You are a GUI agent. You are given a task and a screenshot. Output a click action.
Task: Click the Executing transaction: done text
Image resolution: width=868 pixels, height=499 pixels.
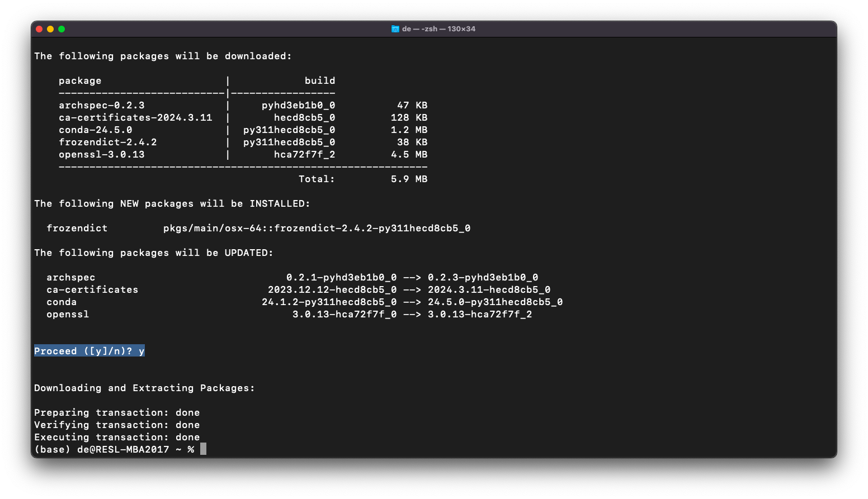click(x=117, y=437)
